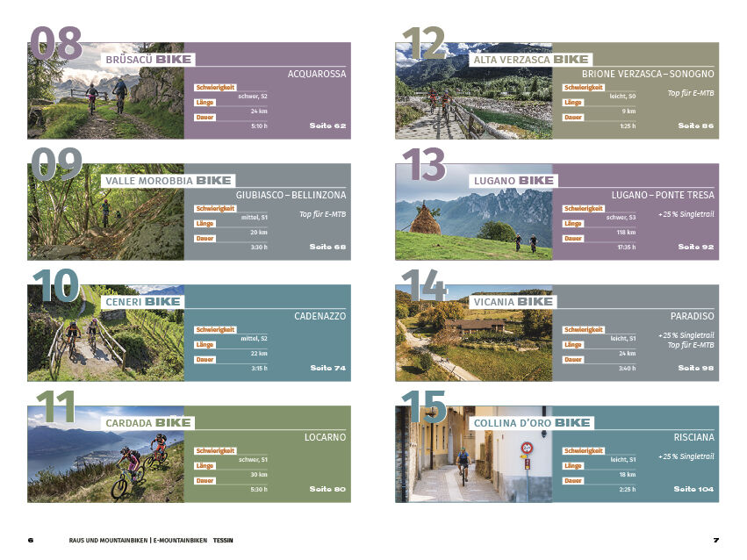Click the Dauer label in Brüsacü Bike card

click(205, 117)
